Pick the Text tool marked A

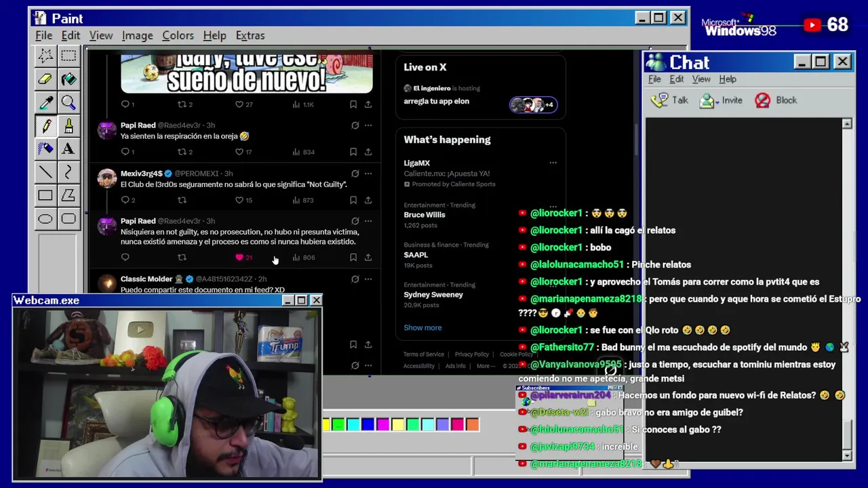coord(68,149)
